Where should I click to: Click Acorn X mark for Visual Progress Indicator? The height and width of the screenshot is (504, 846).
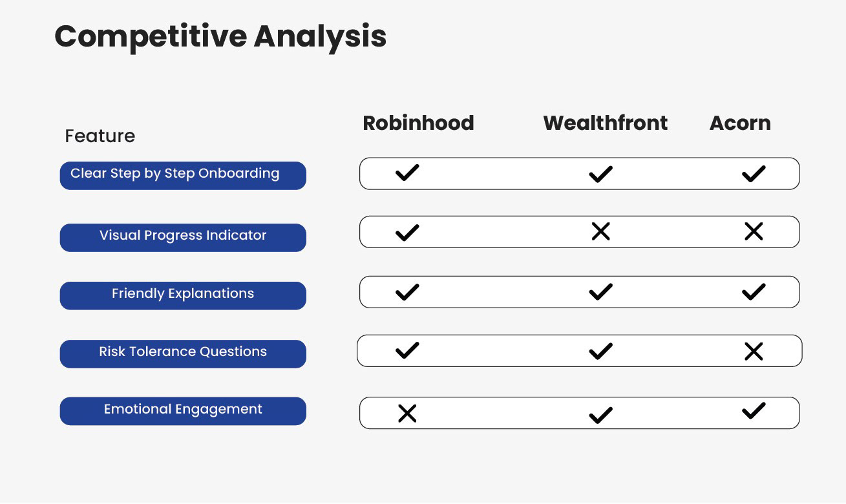pyautogui.click(x=754, y=231)
